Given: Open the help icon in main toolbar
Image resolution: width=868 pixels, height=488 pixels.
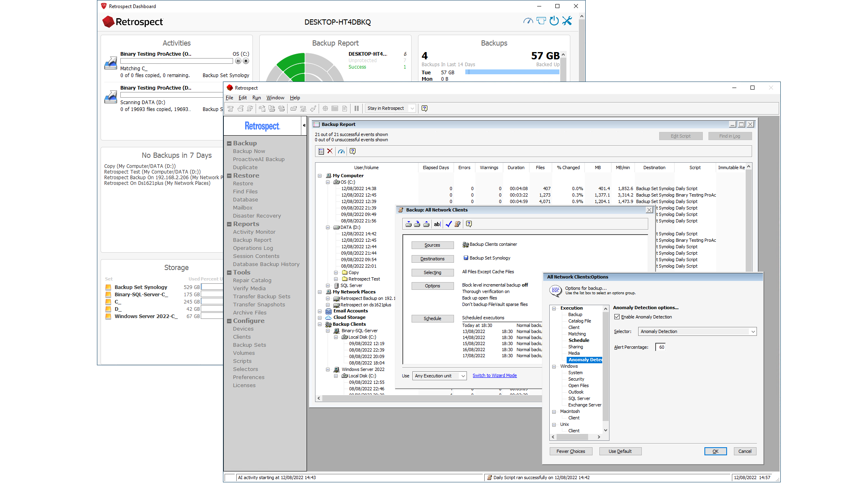Looking at the screenshot, I should (425, 108).
